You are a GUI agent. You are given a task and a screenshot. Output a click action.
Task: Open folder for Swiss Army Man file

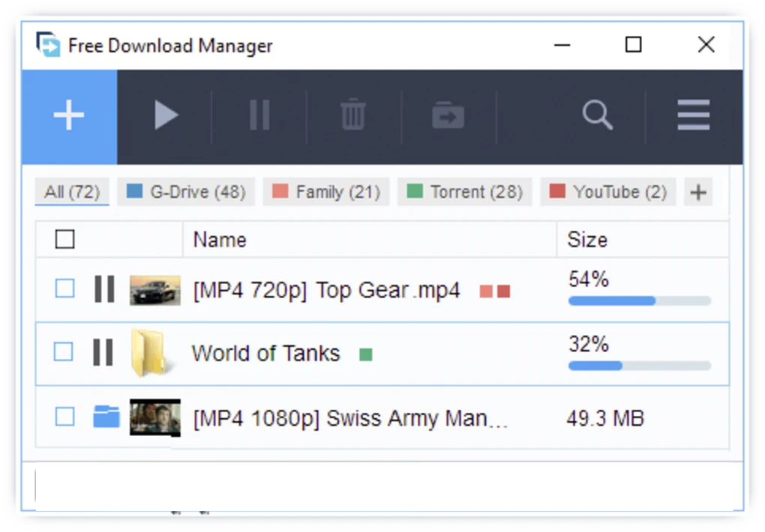coord(106,417)
